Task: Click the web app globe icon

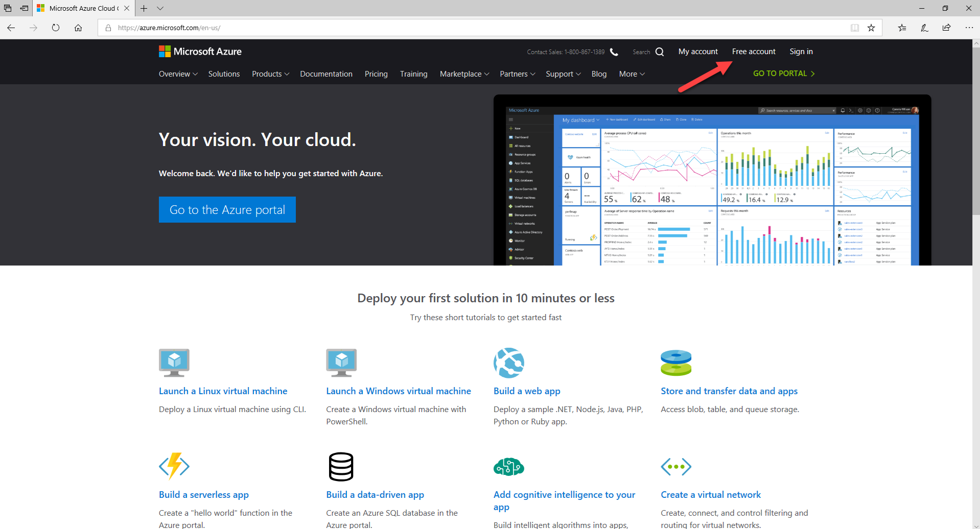Action: pos(509,363)
